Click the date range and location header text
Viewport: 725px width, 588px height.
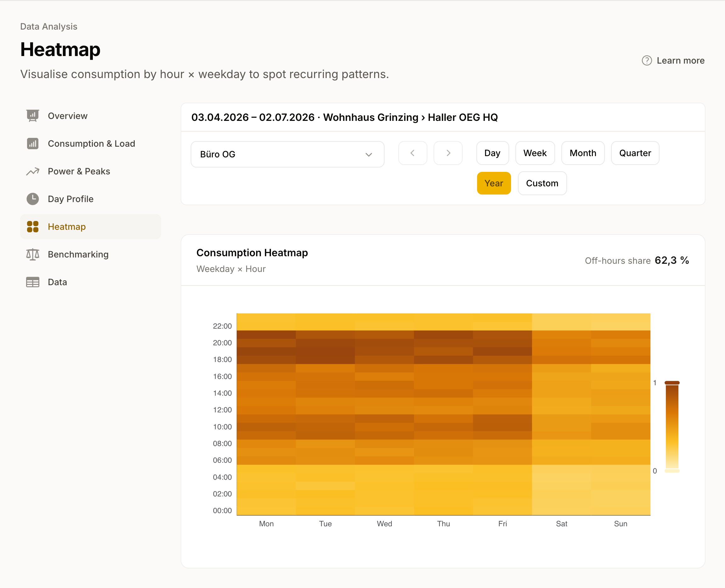click(x=344, y=117)
